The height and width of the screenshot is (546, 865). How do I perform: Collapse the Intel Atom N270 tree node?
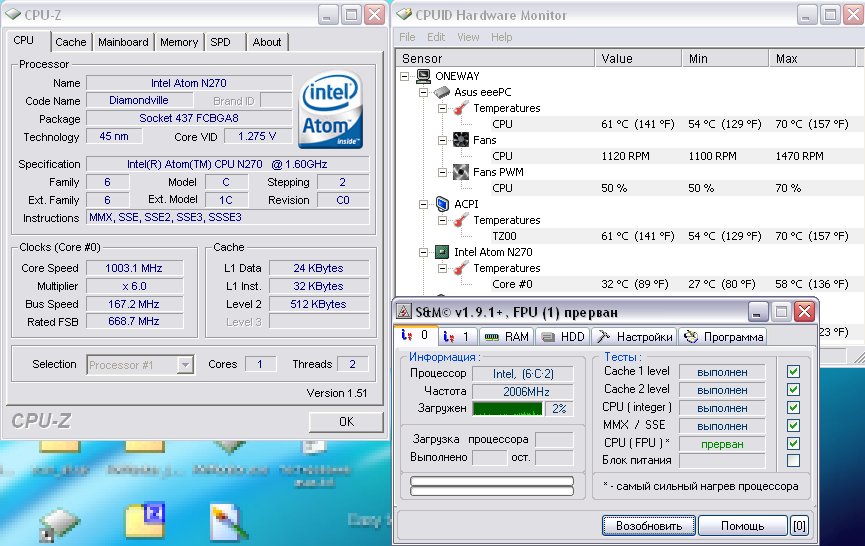(x=423, y=252)
